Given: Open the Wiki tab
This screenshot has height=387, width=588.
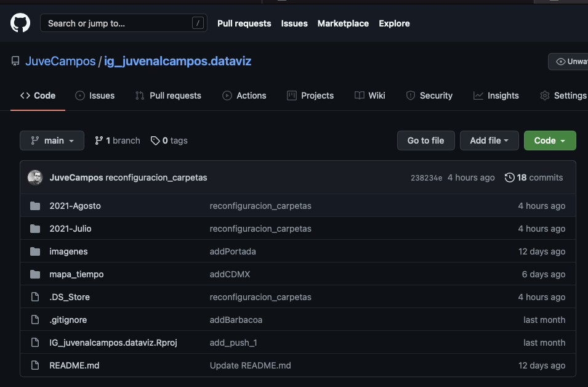Looking at the screenshot, I should (370, 96).
